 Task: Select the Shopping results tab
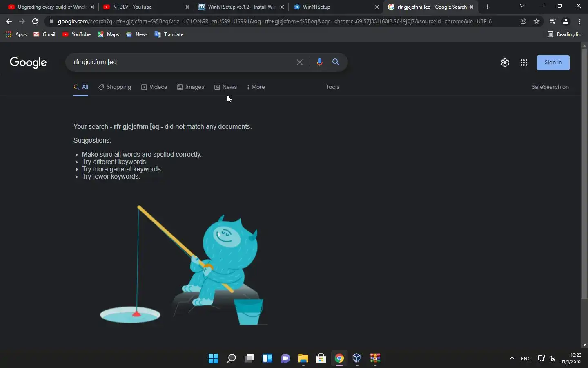pyautogui.click(x=115, y=87)
